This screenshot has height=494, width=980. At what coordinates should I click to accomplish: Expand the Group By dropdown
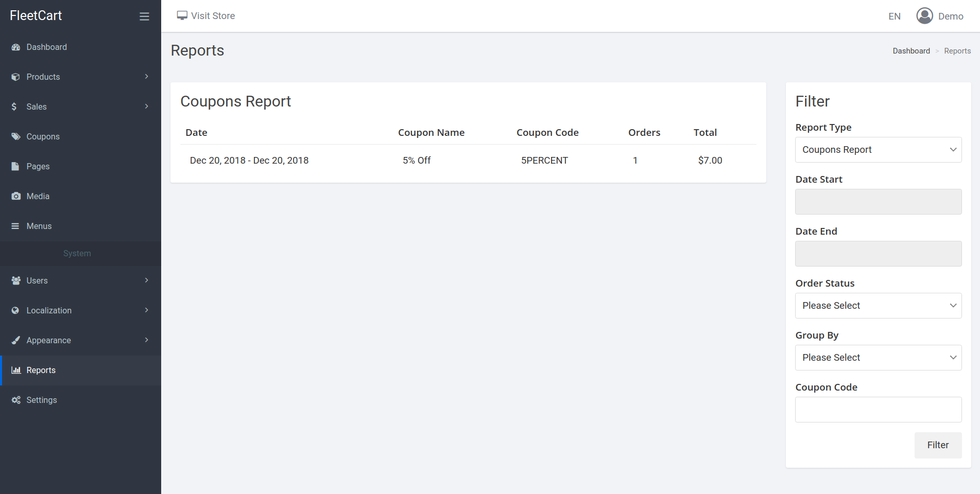[x=878, y=357]
